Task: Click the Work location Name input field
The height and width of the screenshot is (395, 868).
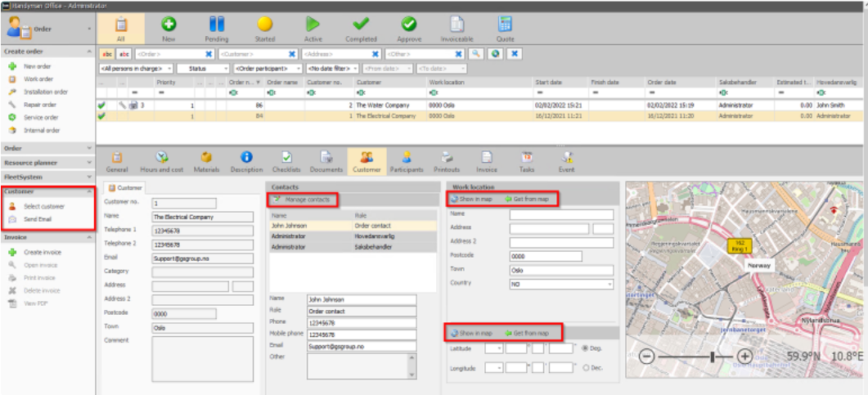Action: tap(561, 214)
